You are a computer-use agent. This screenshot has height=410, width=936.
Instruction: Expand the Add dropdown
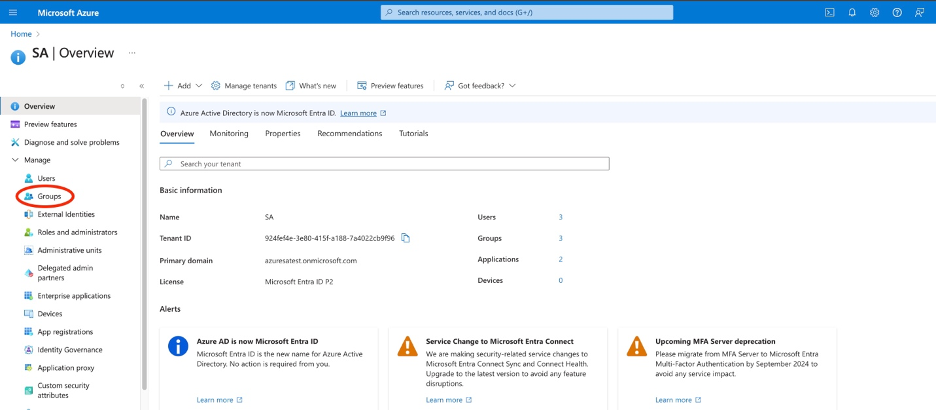pos(183,86)
